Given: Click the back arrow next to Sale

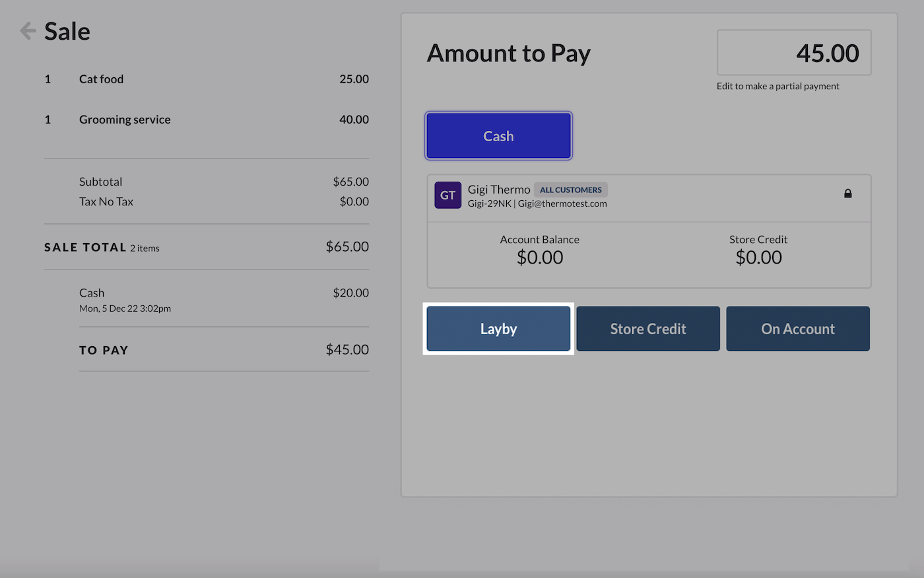Looking at the screenshot, I should [x=28, y=31].
